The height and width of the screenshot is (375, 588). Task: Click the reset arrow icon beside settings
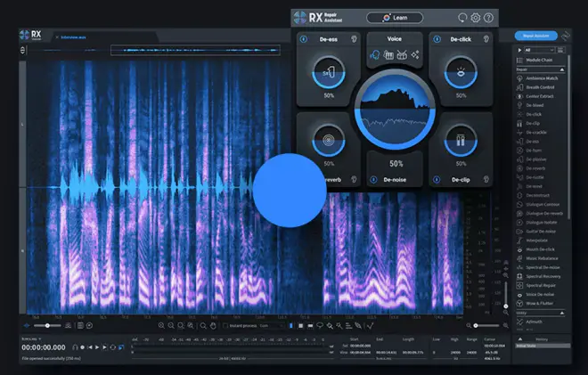[462, 17]
